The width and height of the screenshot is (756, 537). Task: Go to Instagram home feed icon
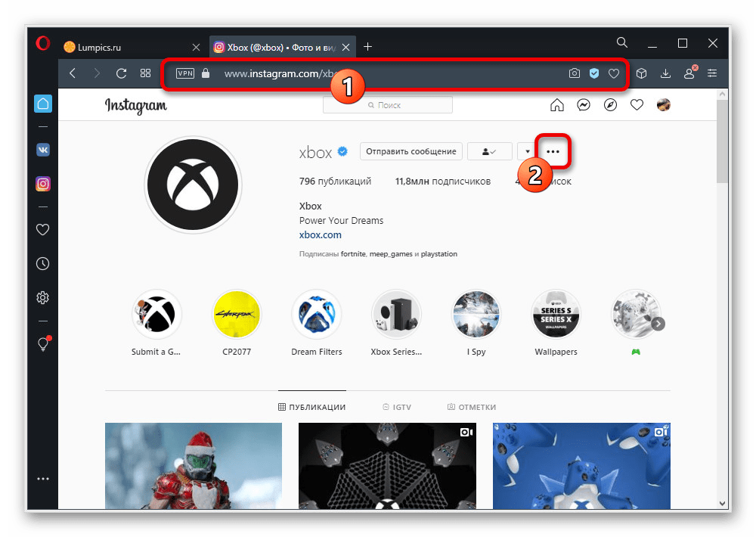557,104
